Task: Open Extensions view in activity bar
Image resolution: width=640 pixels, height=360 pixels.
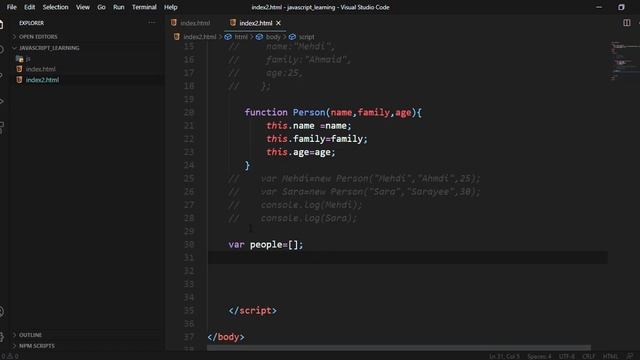Action: pos(2,127)
